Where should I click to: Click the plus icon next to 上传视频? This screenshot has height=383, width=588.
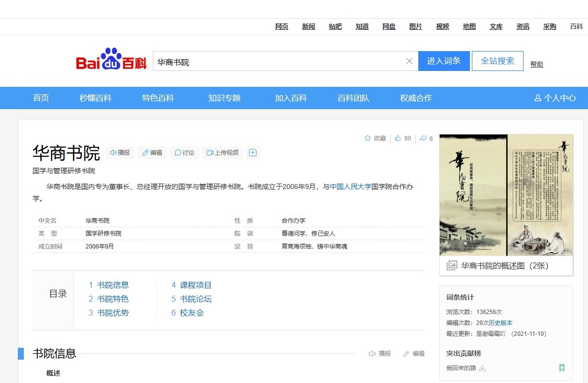tap(253, 153)
